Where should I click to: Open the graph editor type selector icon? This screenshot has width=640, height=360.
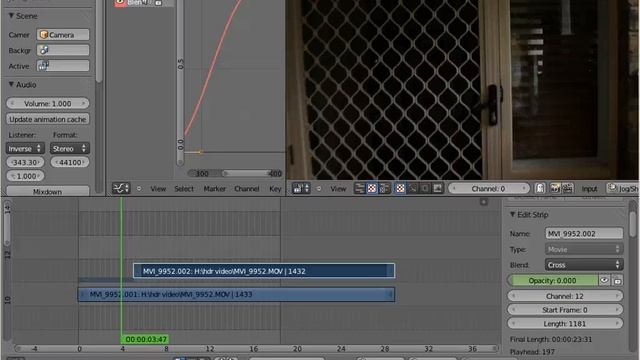click(x=121, y=189)
